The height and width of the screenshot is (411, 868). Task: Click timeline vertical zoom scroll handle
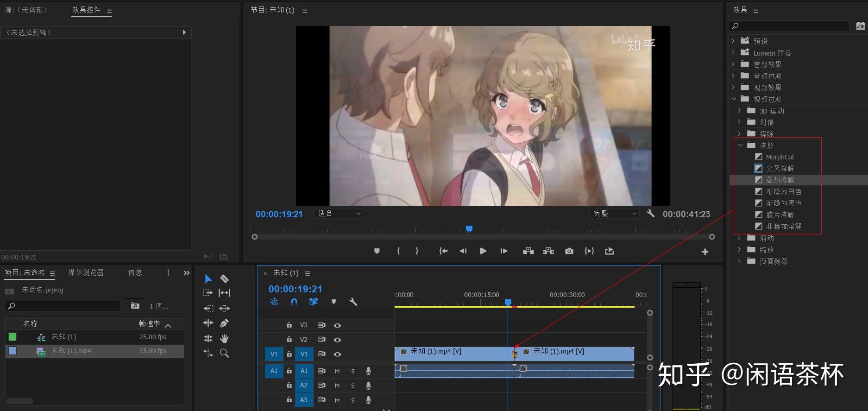click(x=650, y=313)
